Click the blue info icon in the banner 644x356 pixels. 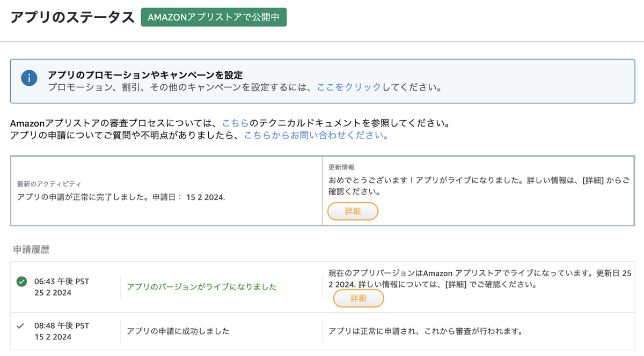click(x=29, y=78)
